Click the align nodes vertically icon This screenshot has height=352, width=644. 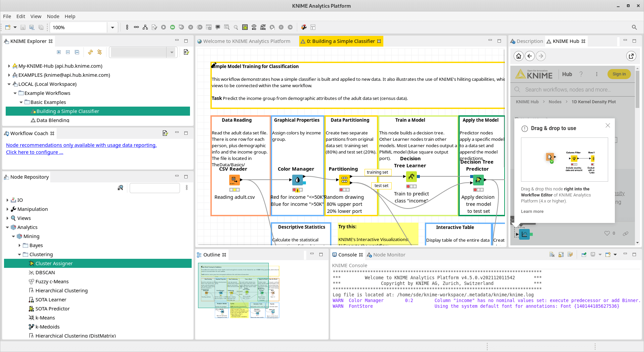coord(127,27)
